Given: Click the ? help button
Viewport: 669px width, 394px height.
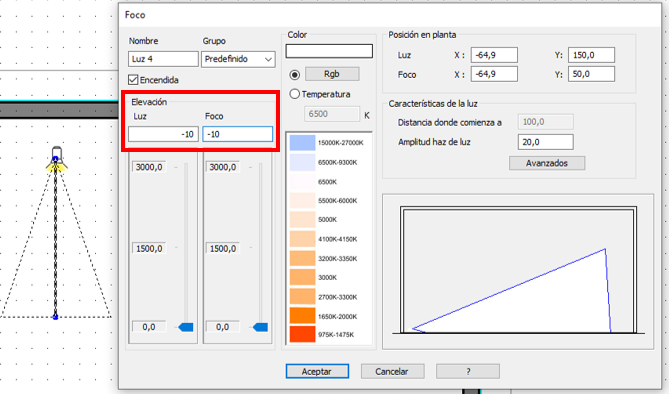Looking at the screenshot, I should coord(468,371).
